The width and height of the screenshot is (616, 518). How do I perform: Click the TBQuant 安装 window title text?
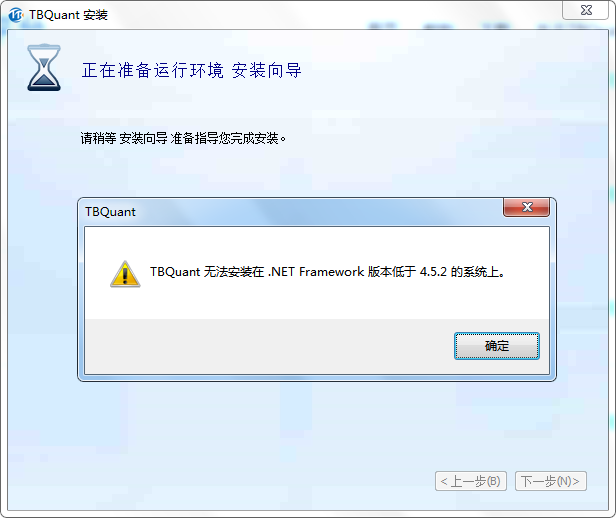[x=68, y=15]
